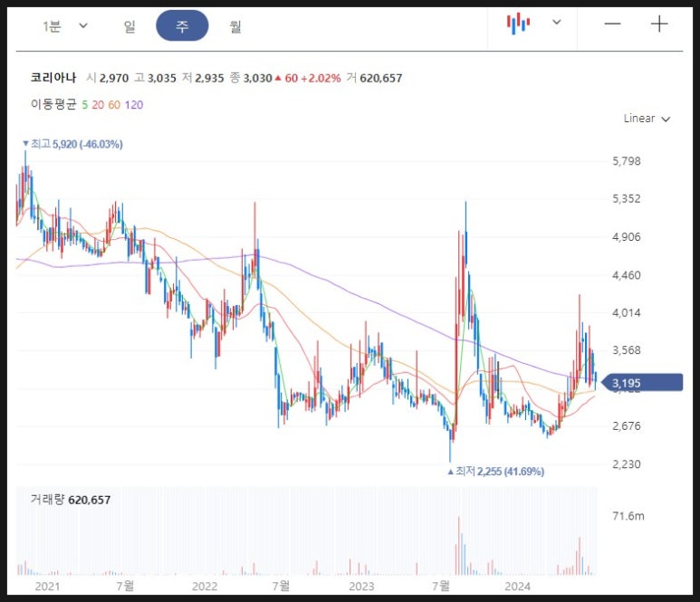The width and height of the screenshot is (700, 602).
Task: Open the Linear scale dropdown
Action: click(647, 119)
